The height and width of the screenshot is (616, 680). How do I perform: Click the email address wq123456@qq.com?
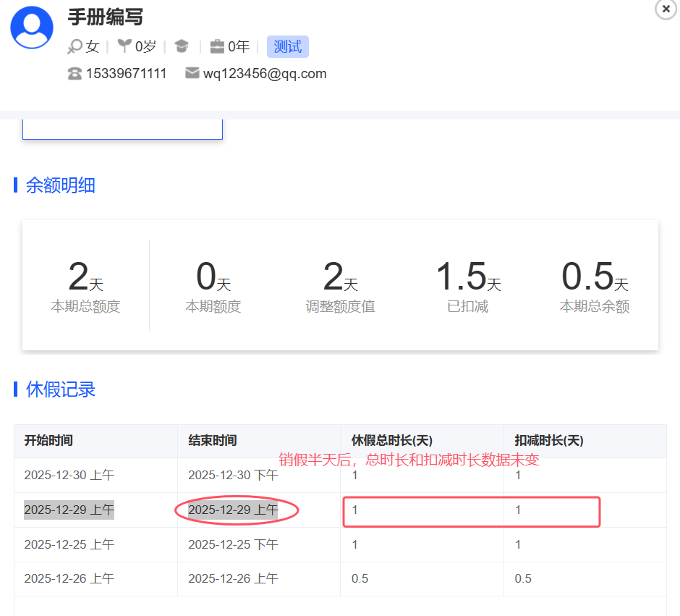[265, 74]
